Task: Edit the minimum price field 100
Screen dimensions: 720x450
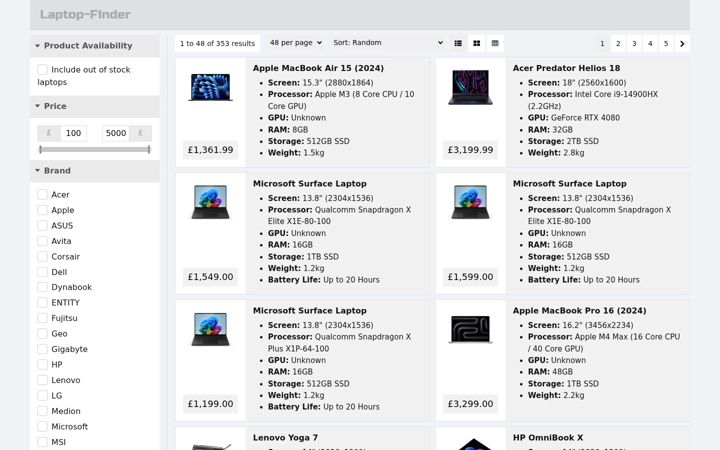Action: click(x=73, y=133)
